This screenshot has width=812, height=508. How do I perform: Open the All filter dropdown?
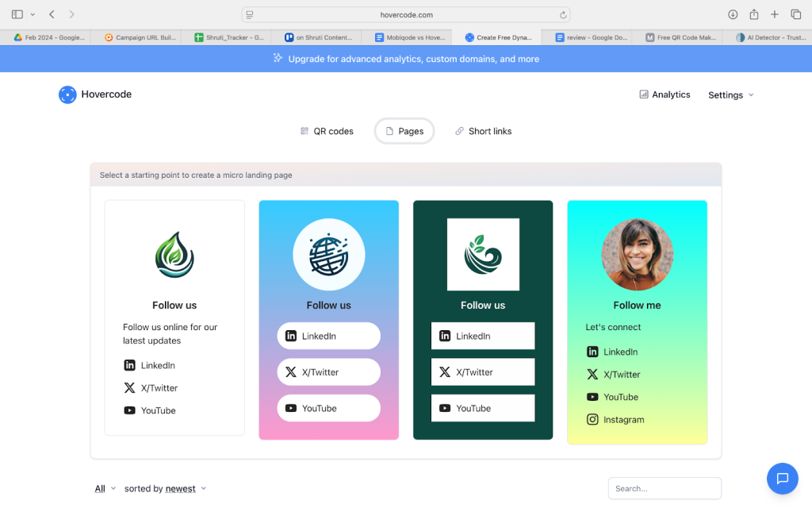(105, 489)
